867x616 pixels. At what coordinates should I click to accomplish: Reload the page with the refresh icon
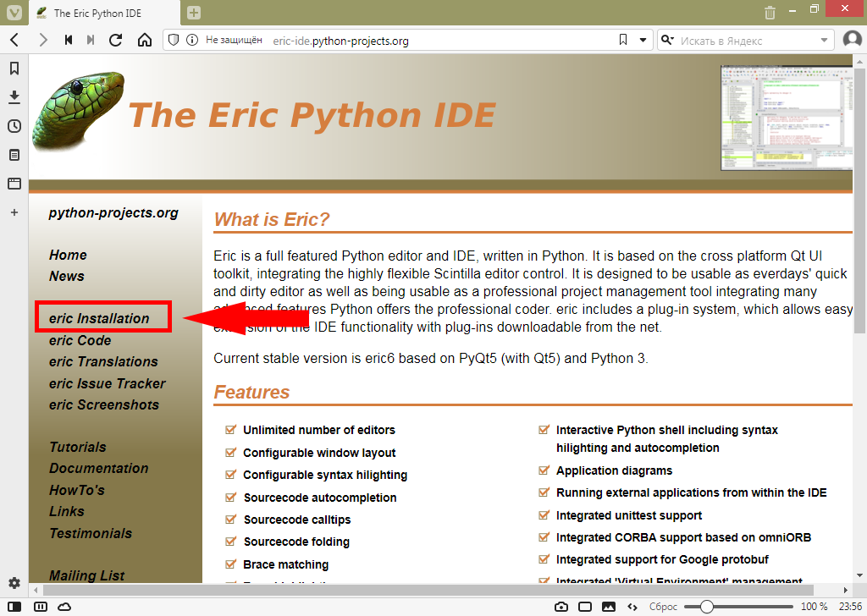(116, 40)
